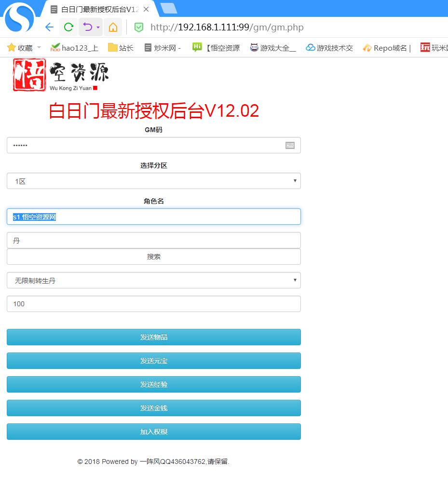Image resolution: width=448 pixels, height=489 pixels.
Task: Expand the undo history dropdown arrow
Action: pyautogui.click(x=98, y=27)
